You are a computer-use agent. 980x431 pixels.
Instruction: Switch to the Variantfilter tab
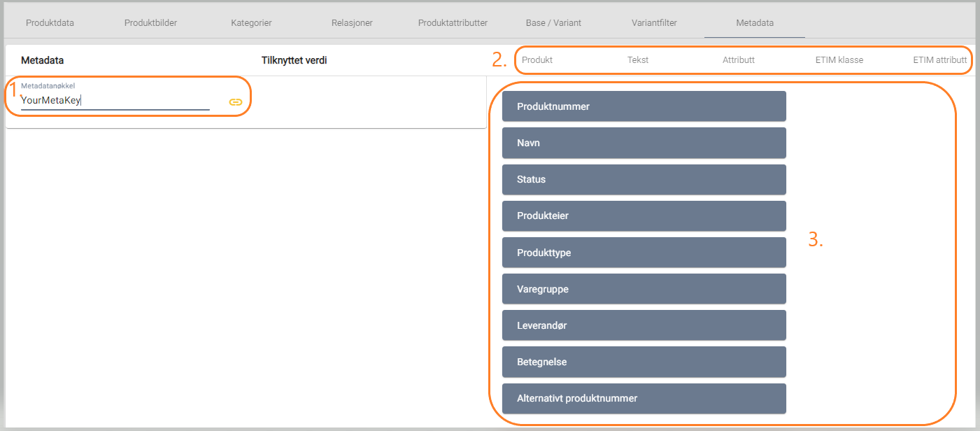(x=654, y=23)
